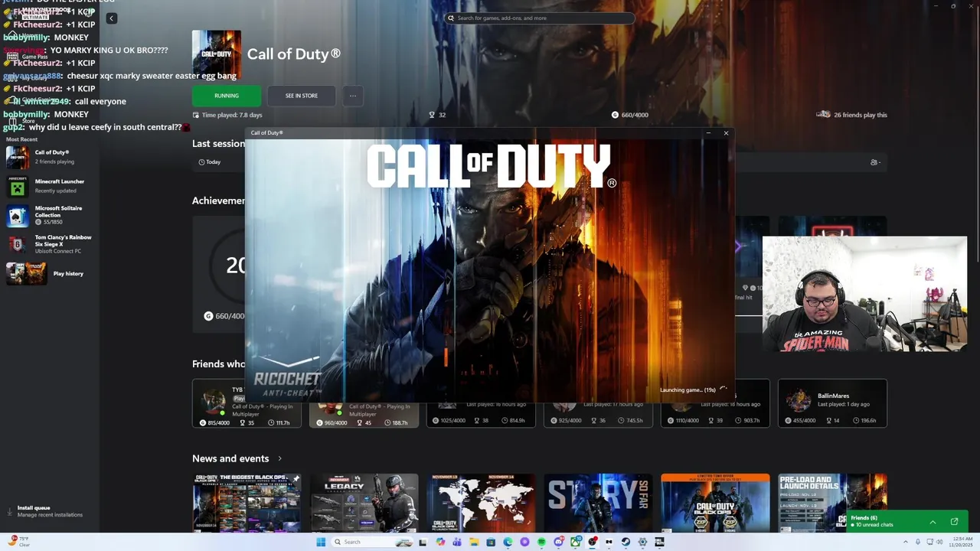The width and height of the screenshot is (980, 551).
Task: Click the Call of Duty page title
Action: pos(294,54)
